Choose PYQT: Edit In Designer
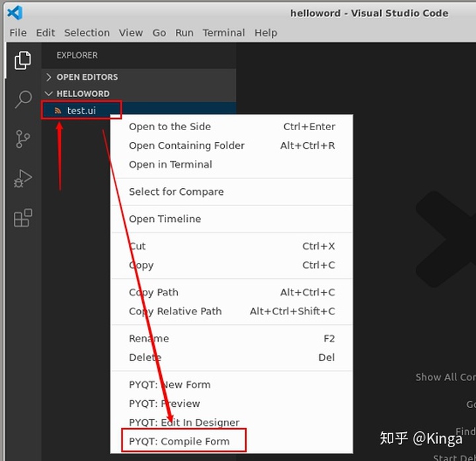 (231, 422)
